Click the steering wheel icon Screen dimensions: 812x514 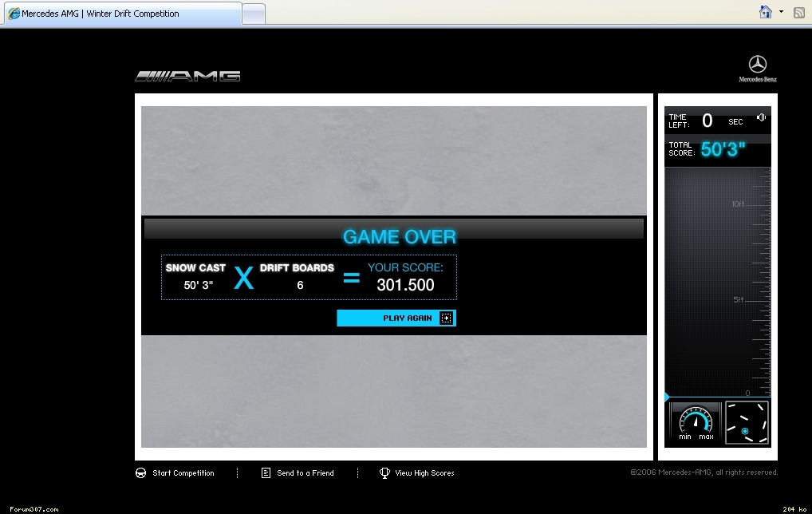140,473
